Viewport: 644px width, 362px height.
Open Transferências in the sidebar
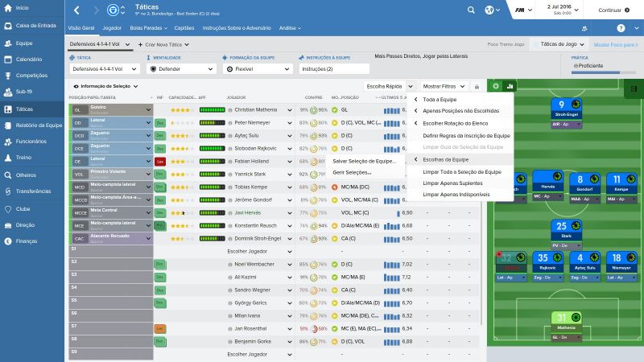point(32,191)
